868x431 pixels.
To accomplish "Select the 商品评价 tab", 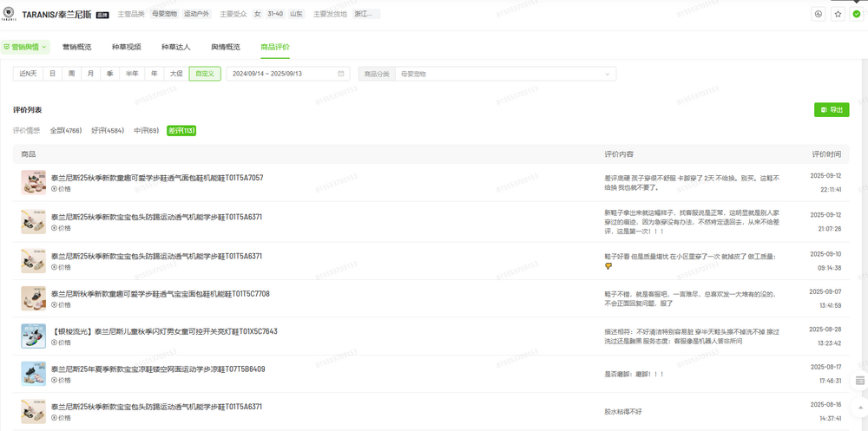I will [275, 47].
